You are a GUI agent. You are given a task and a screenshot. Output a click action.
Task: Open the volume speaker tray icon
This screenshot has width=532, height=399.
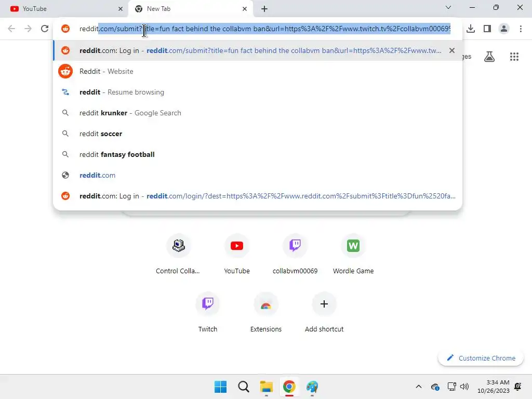(x=464, y=387)
